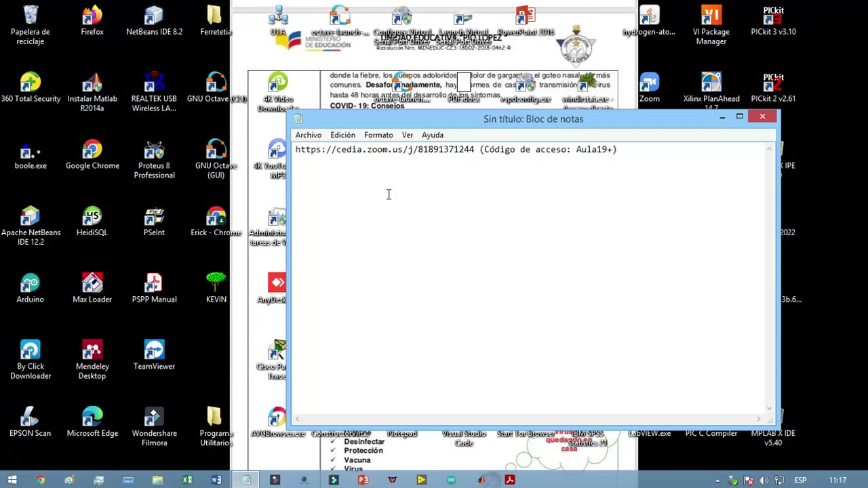Viewport: 868px width, 488px height.
Task: Select the HeidiSQL desktop icon
Action: [92, 222]
